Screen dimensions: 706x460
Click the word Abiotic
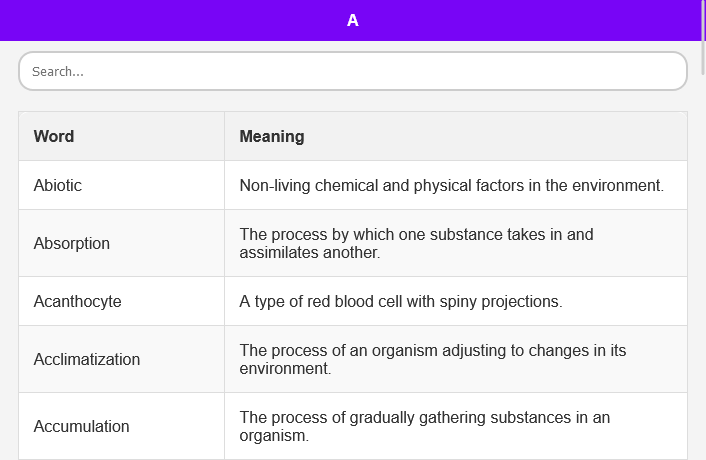coord(58,185)
